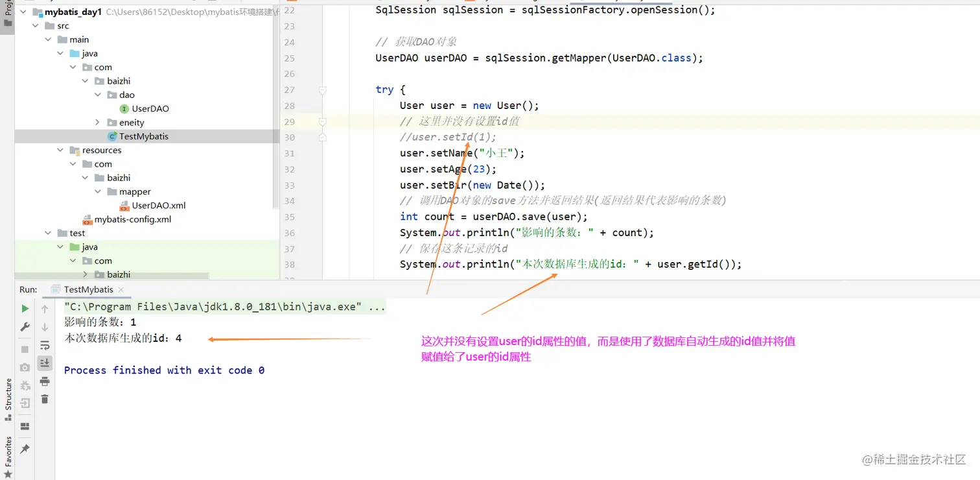980x480 pixels.
Task: Click the fold marker at line 29
Action: tap(322, 121)
